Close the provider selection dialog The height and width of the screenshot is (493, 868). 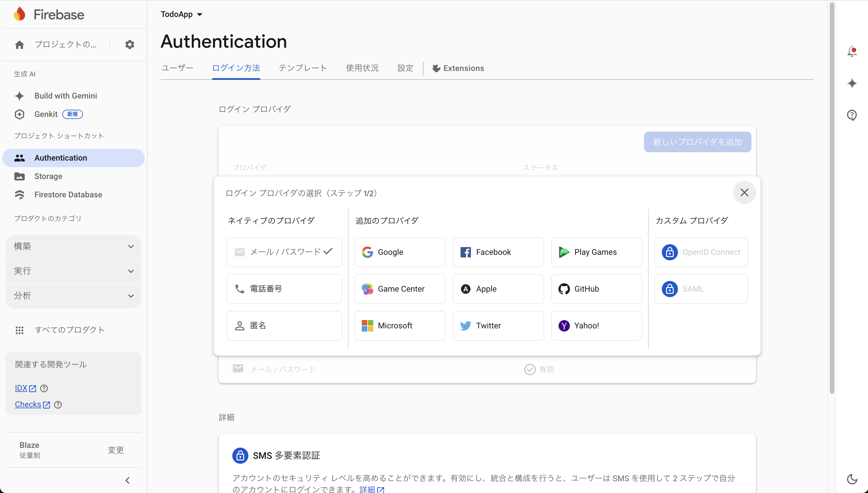click(x=744, y=193)
